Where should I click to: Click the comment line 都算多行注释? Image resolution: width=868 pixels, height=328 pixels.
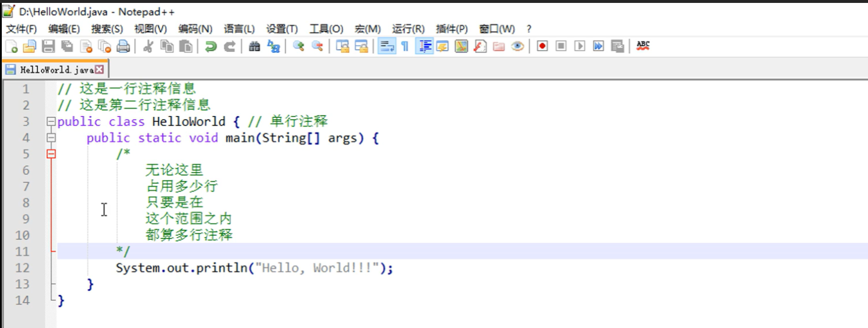point(189,235)
